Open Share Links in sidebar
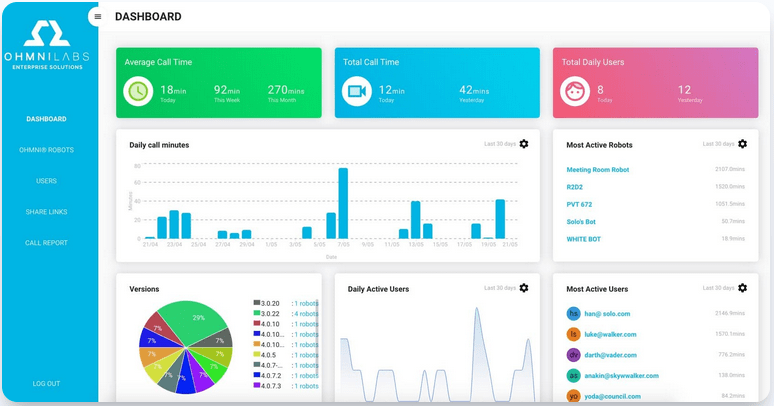 click(x=46, y=212)
